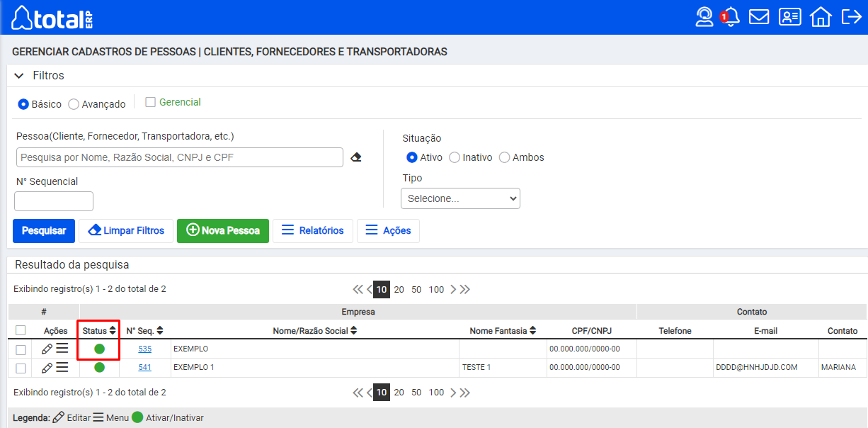This screenshot has width=868, height=428.
Task: Check the checkbox for the EXEMPLO 1 row
Action: click(x=21, y=368)
